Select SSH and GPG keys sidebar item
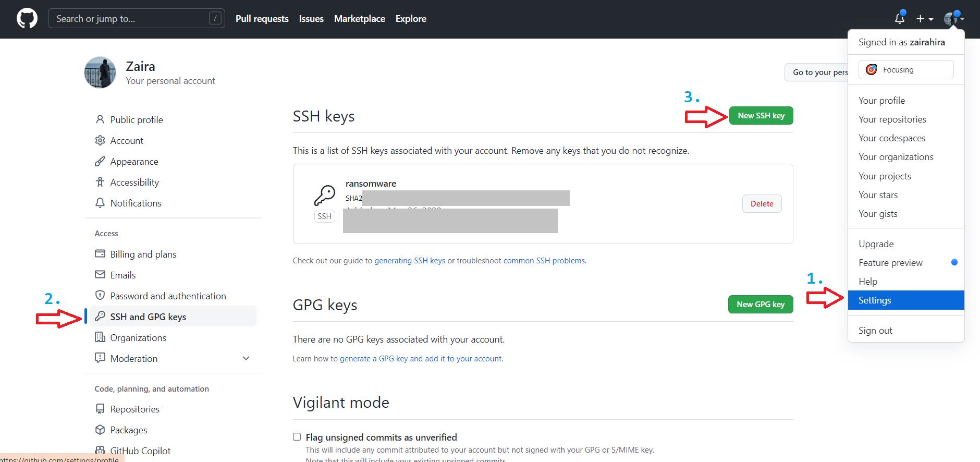This screenshot has width=980, height=462. pos(173,317)
